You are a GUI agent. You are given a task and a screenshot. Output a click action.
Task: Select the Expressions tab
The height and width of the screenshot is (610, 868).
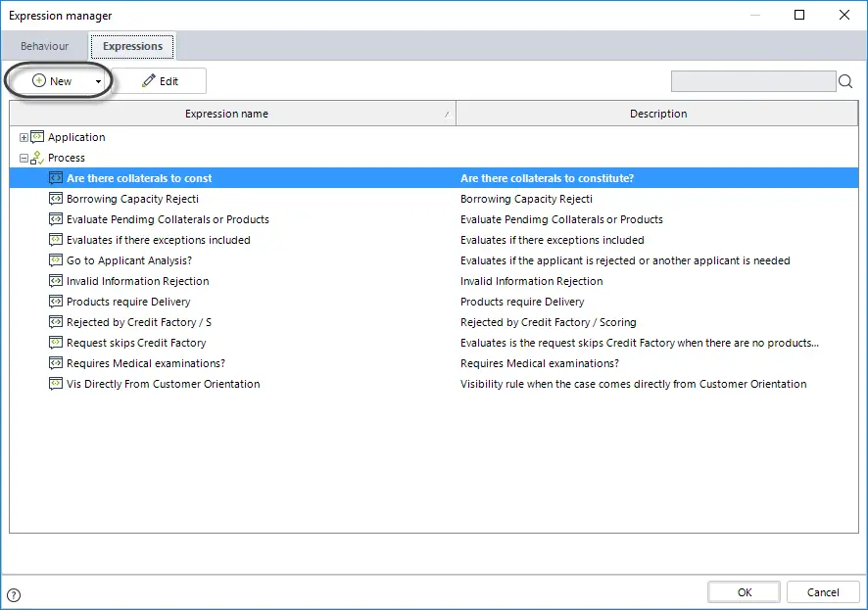(133, 46)
